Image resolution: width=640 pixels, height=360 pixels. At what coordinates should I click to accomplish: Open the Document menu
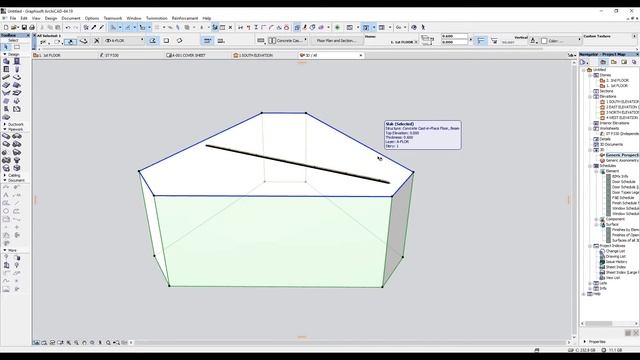pyautogui.click(x=71, y=18)
